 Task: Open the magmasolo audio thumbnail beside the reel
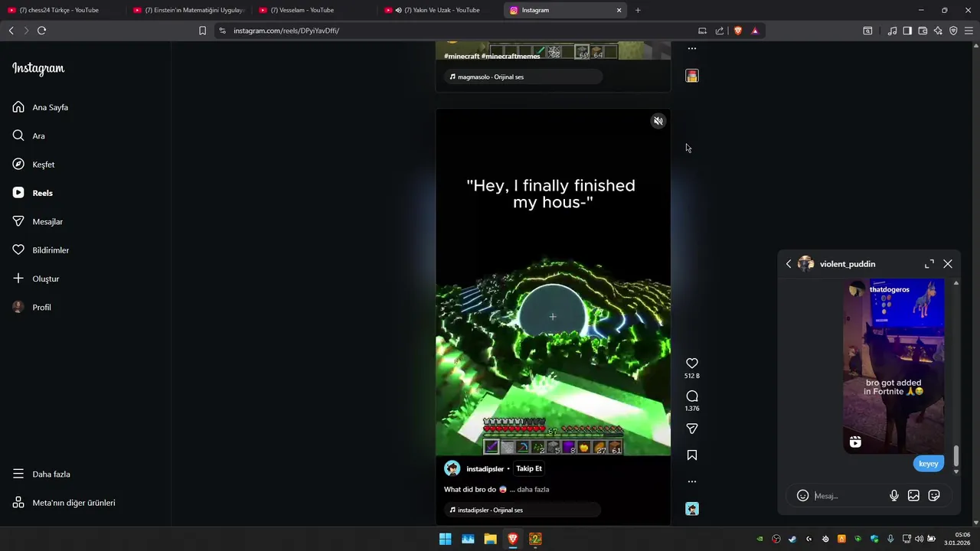point(692,76)
